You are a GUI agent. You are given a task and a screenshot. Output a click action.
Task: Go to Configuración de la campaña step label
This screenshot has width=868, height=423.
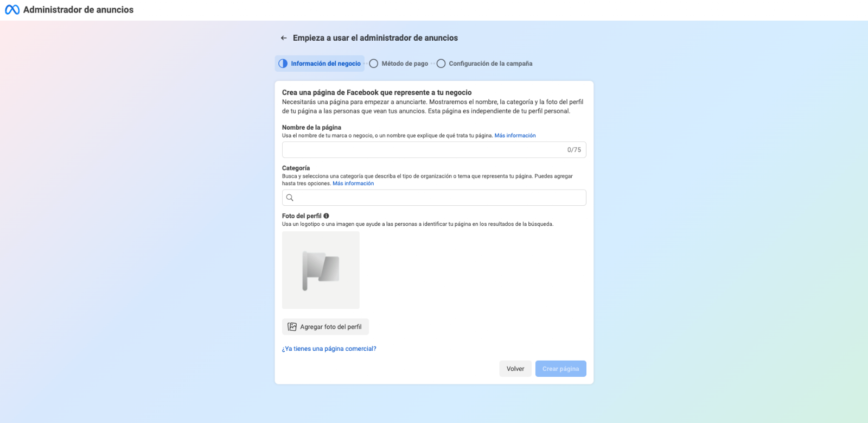490,64
